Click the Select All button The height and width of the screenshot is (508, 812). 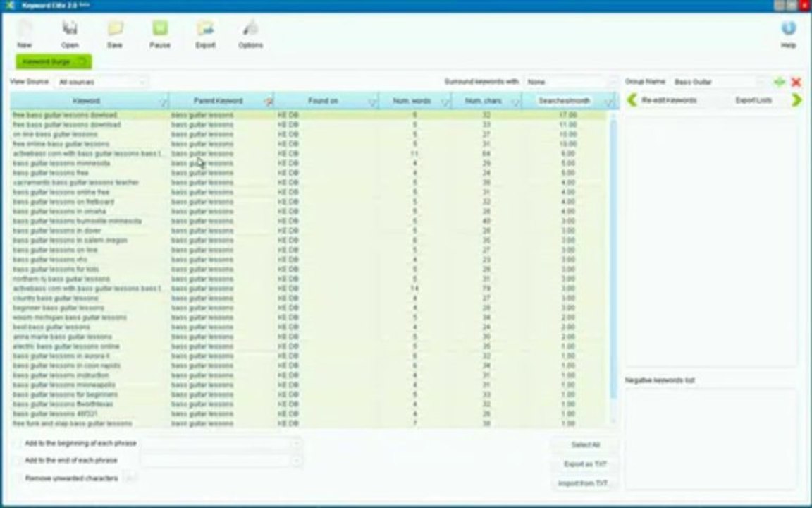[x=585, y=445]
